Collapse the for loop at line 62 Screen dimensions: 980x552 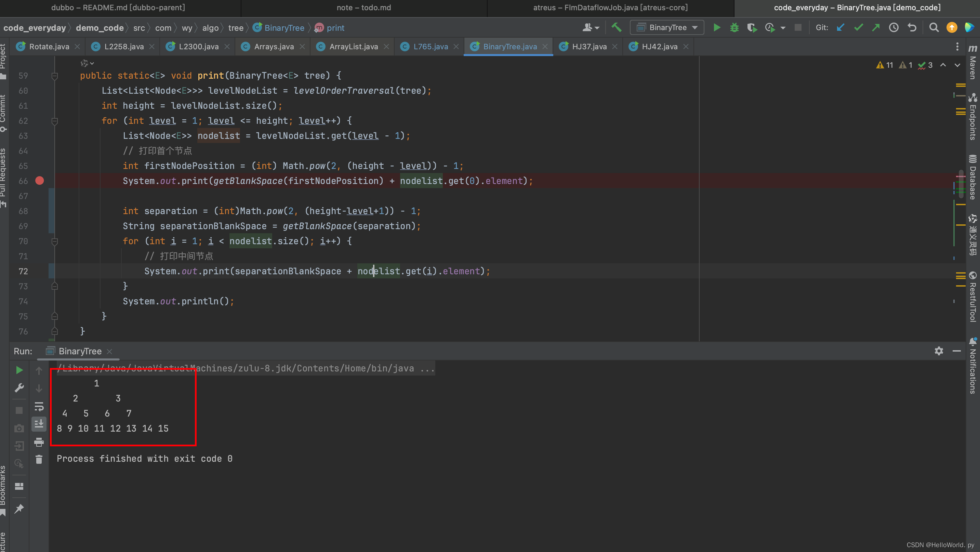54,121
